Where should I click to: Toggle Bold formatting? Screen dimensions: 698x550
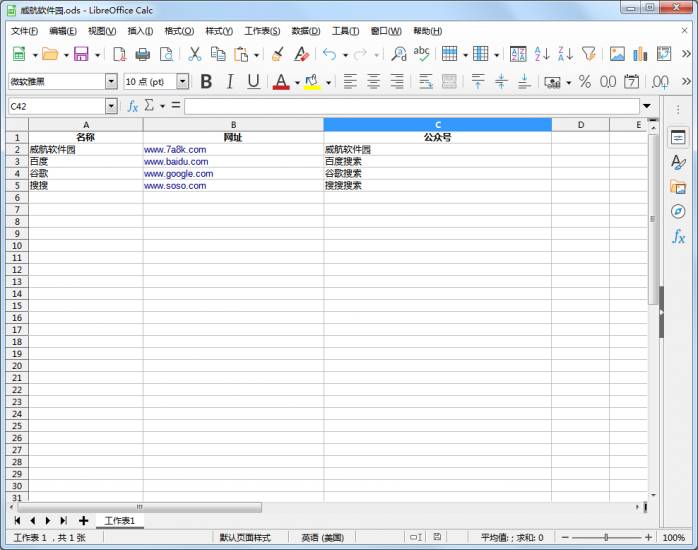(x=206, y=81)
